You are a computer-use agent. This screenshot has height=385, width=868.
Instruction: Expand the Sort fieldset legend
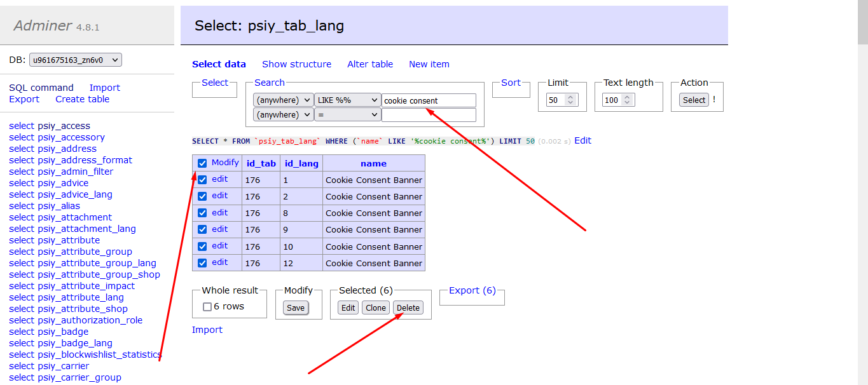pos(511,83)
